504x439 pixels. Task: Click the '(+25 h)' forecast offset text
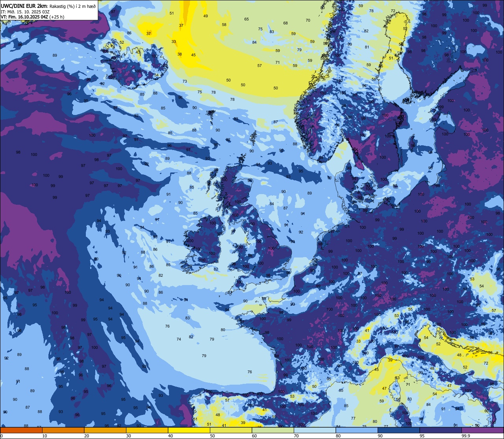[x=57, y=17]
